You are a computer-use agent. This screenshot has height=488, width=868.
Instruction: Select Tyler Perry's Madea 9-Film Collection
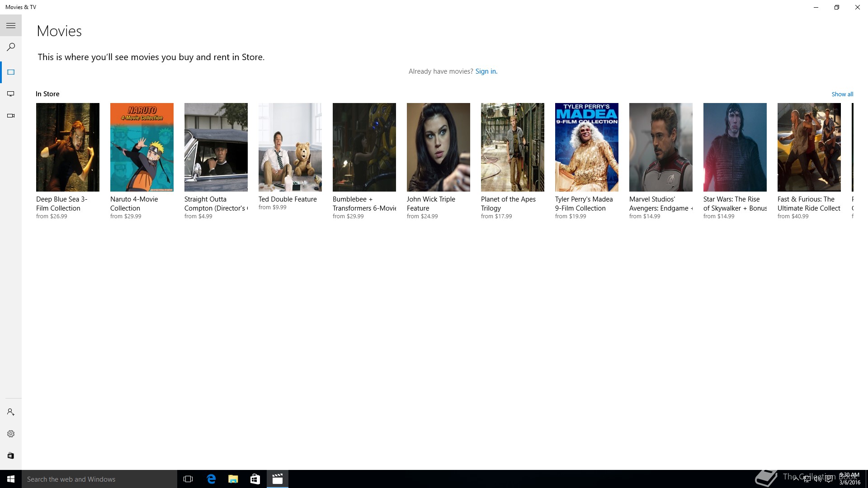pyautogui.click(x=587, y=147)
